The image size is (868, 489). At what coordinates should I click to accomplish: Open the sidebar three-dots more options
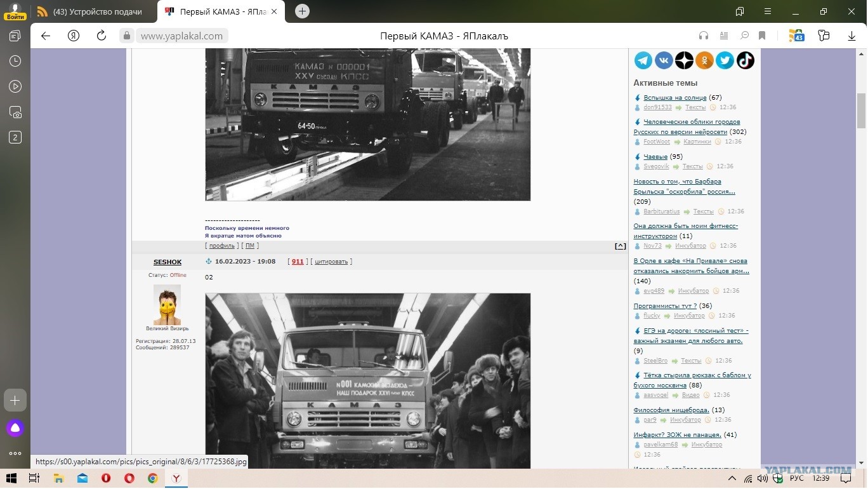pyautogui.click(x=15, y=453)
